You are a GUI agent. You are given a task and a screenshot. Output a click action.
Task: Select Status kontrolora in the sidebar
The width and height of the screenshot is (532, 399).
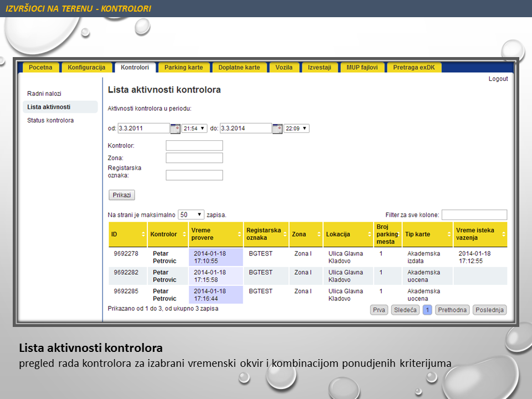point(50,120)
